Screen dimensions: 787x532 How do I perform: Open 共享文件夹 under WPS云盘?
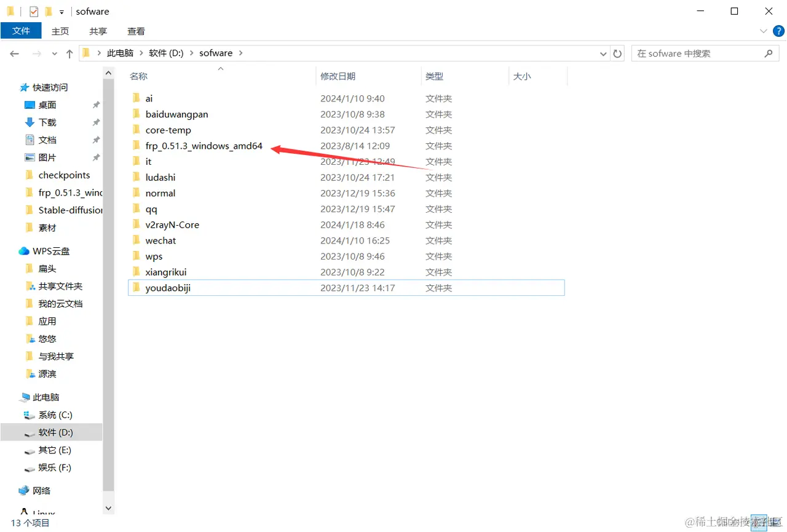(x=60, y=286)
